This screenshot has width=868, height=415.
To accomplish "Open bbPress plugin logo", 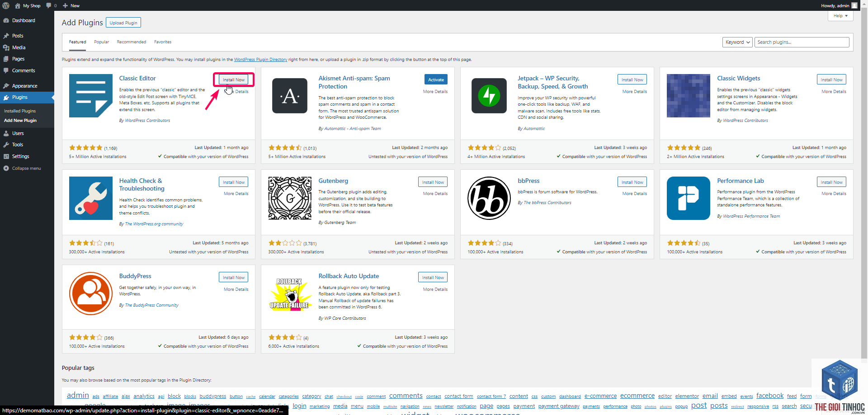I will point(489,198).
